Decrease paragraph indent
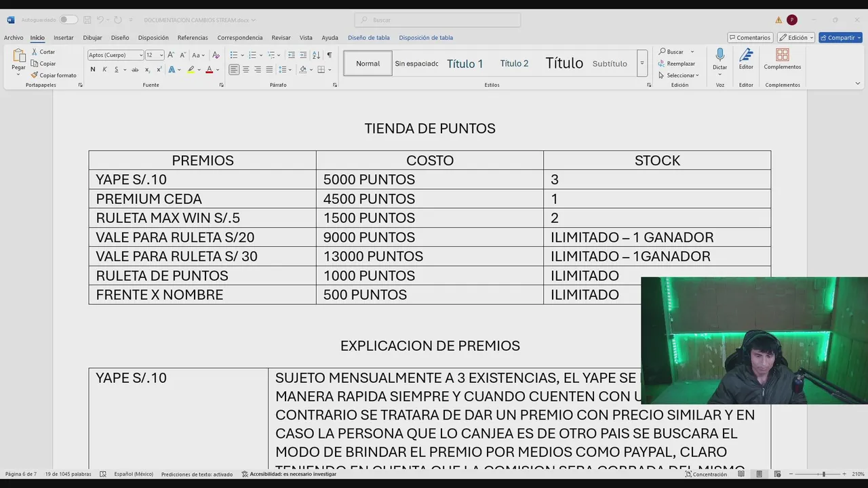The height and width of the screenshot is (488, 868). point(292,55)
